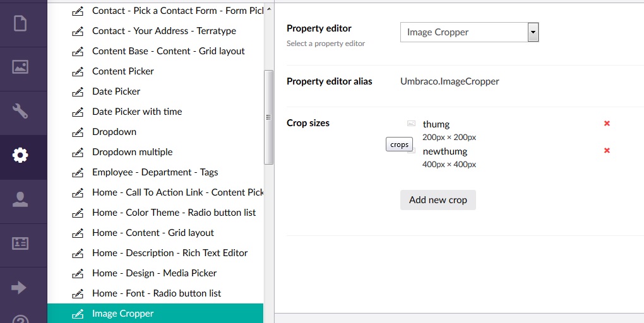Click the dropdown arrow of Image Cropper select
This screenshot has height=323, width=644.
[x=533, y=32]
